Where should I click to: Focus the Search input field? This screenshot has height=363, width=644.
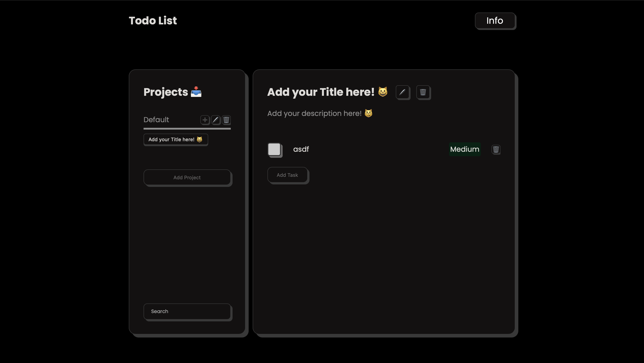[187, 311]
